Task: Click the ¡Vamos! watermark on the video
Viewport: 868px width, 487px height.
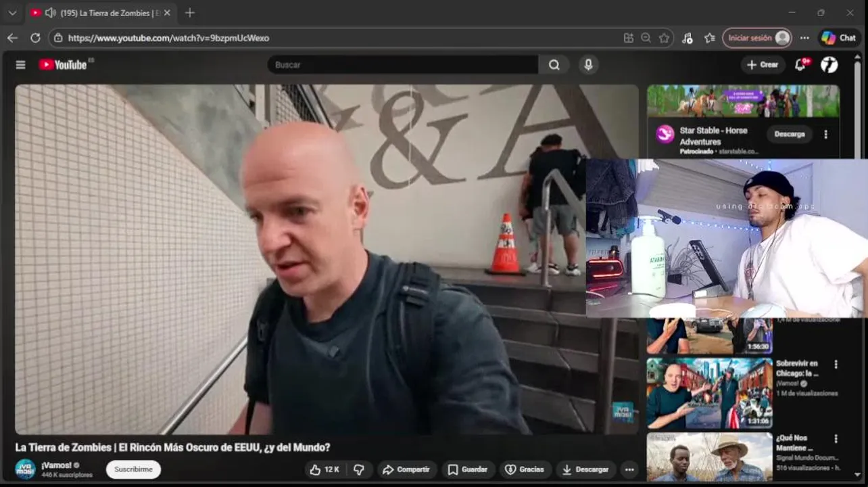Action: [623, 413]
